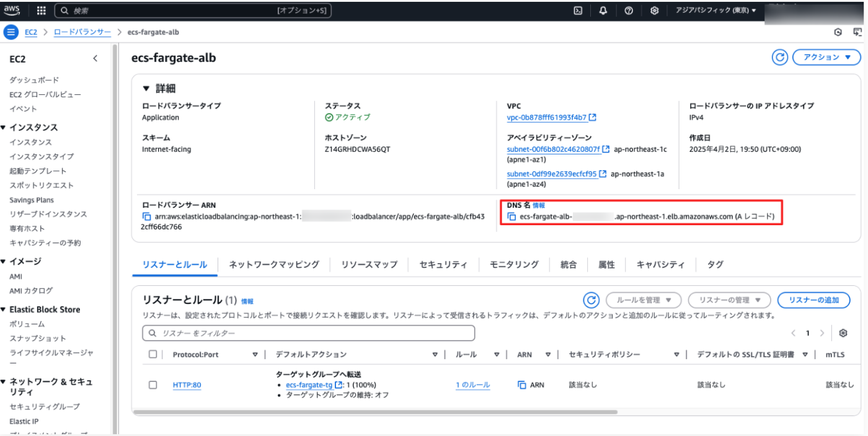This screenshot has height=436, width=868.
Task: Open the help question mark icon
Action: point(629,11)
